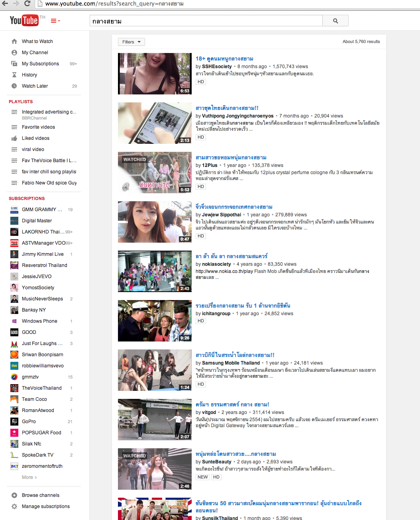Click the YouTube logo

tap(24, 20)
